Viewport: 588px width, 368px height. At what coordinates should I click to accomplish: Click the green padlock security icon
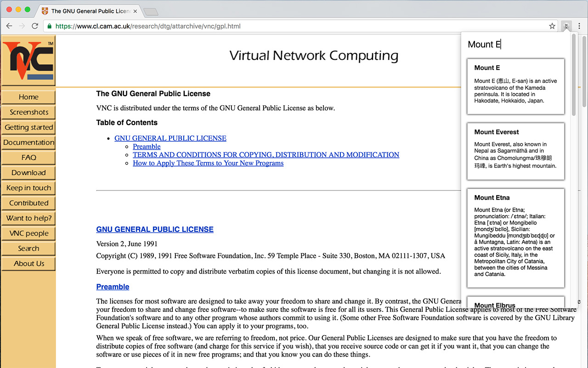(x=50, y=26)
